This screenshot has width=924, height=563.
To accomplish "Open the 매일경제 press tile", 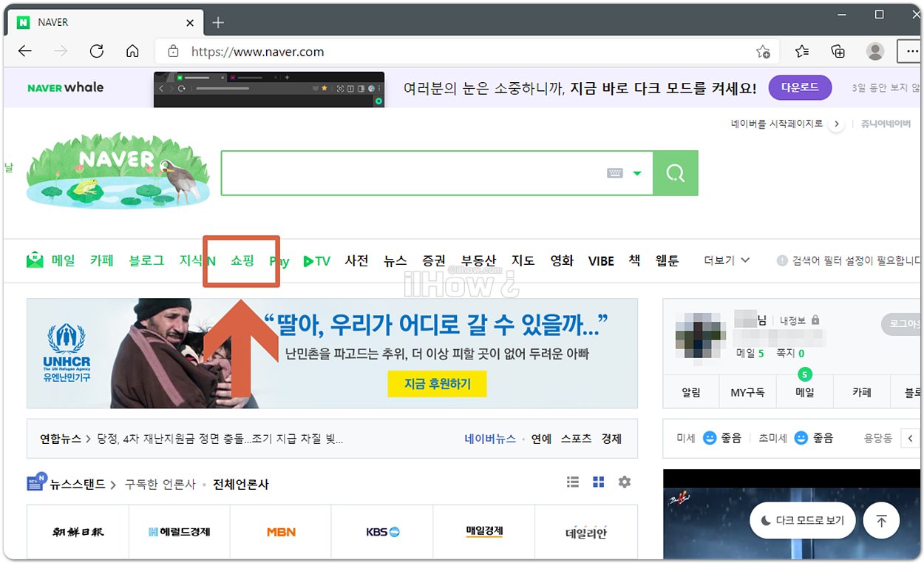I will [484, 532].
